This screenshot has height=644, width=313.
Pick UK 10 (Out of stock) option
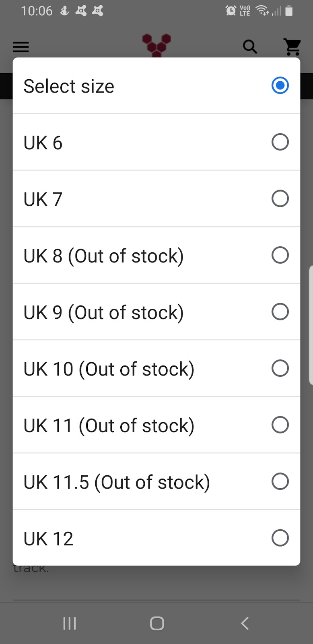pyautogui.click(x=109, y=369)
